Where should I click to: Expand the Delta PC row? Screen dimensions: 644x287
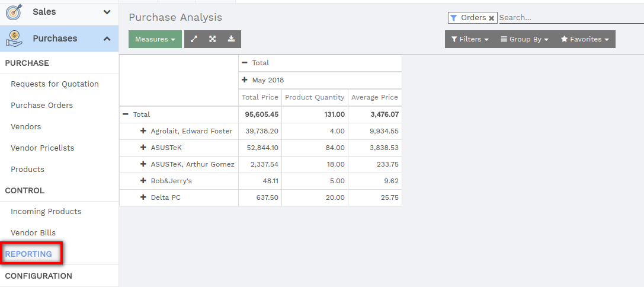click(x=143, y=197)
